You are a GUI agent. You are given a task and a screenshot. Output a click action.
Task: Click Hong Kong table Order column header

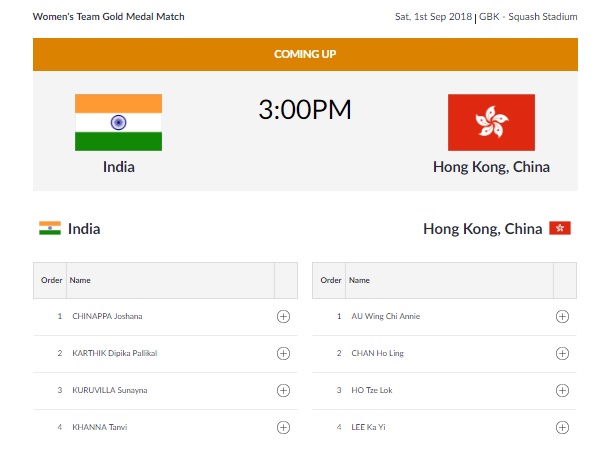tap(331, 280)
